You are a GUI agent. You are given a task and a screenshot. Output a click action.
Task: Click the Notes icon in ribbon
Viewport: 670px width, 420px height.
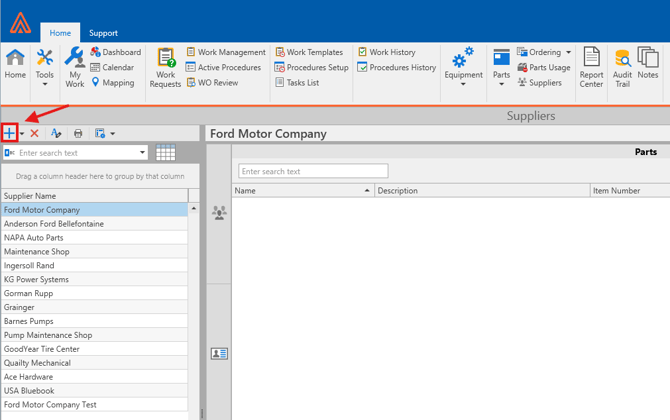pyautogui.click(x=648, y=64)
